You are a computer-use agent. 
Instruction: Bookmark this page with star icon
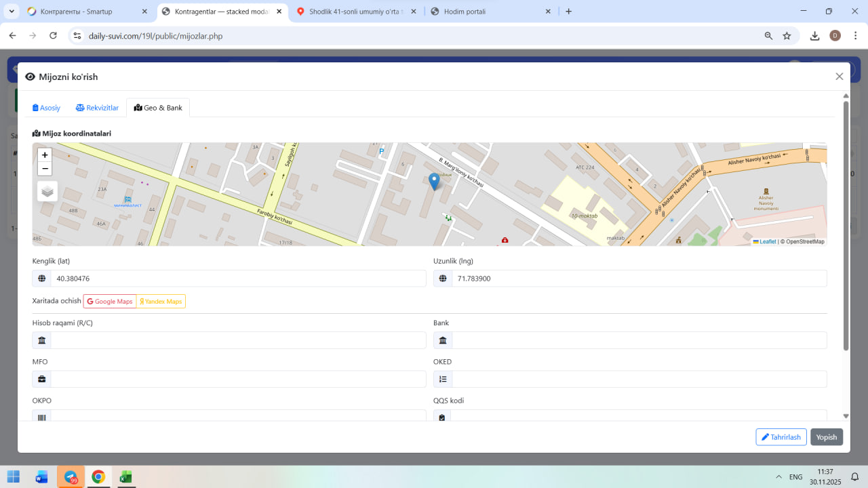coord(787,36)
